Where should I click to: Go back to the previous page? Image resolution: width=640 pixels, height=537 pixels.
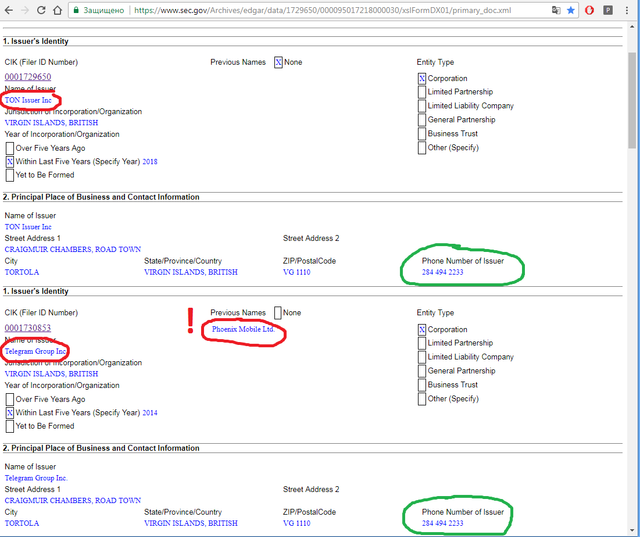pyautogui.click(x=9, y=10)
